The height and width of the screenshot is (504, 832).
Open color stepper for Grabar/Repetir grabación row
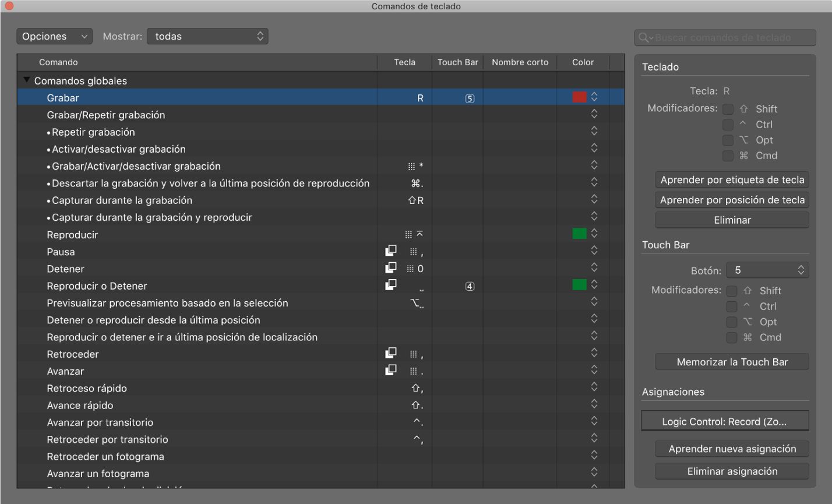pyautogui.click(x=594, y=114)
